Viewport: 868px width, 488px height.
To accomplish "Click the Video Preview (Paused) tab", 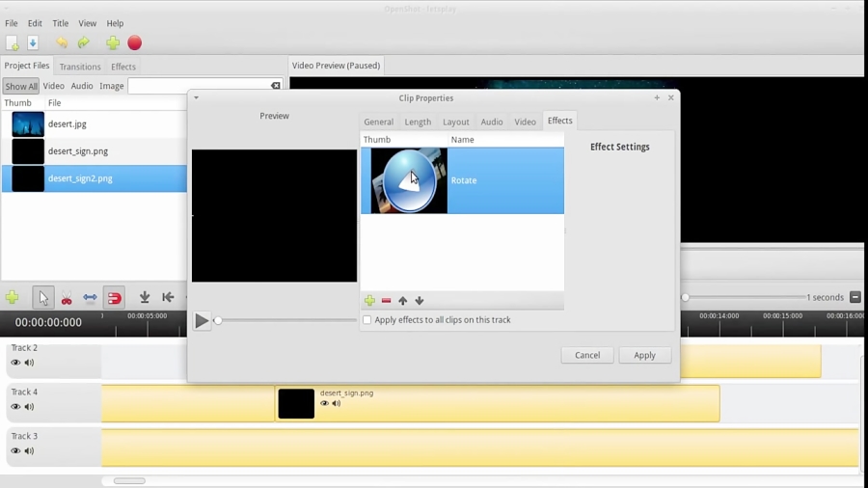I will (336, 66).
